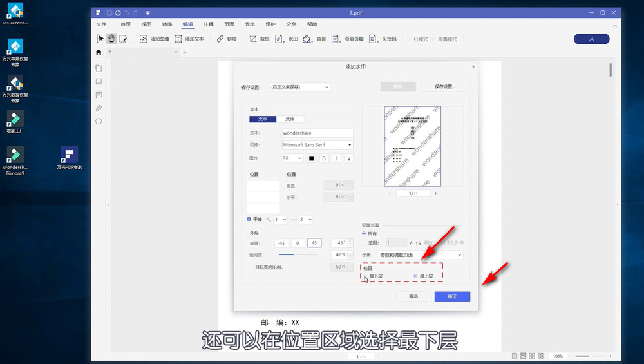Open the 页眉页脚 header and footer tool
This screenshot has height=364, width=644.
click(348, 39)
